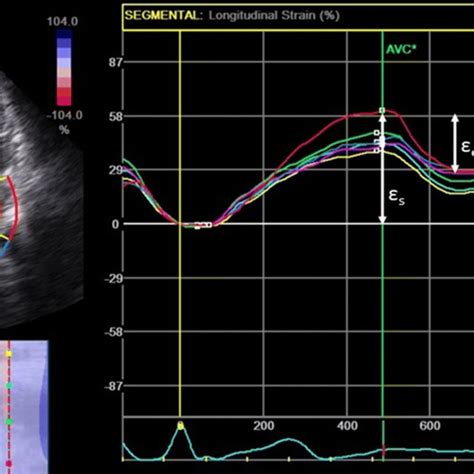
Task: Select the red curve peak marker at AVC
Action: click(382, 110)
